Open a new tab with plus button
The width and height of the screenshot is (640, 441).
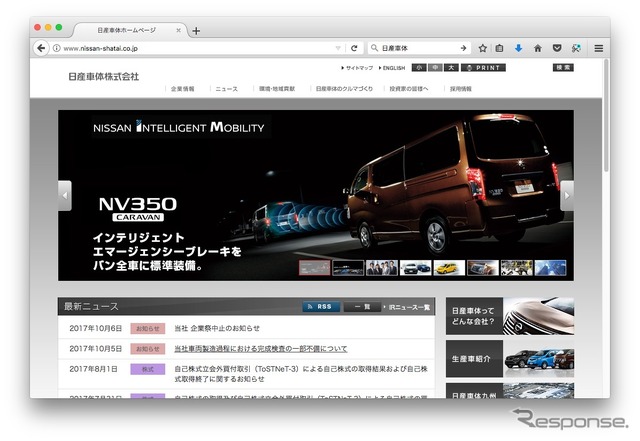point(196,31)
